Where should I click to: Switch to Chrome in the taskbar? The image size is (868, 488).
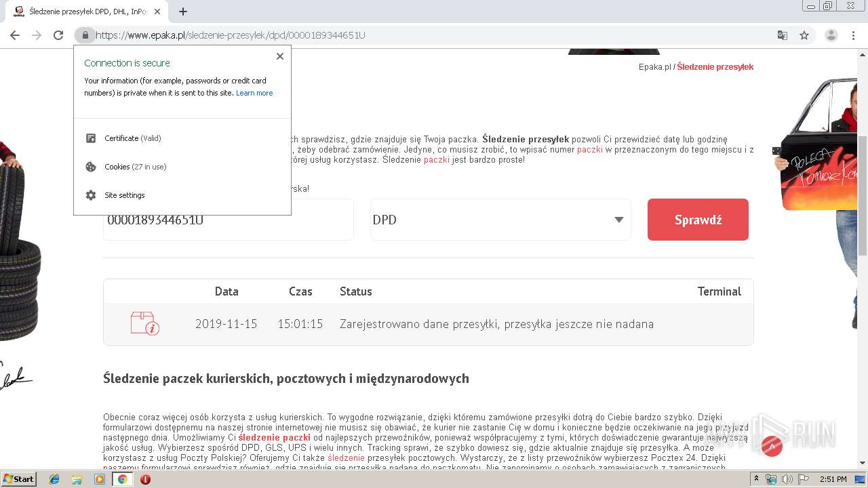[x=123, y=479]
